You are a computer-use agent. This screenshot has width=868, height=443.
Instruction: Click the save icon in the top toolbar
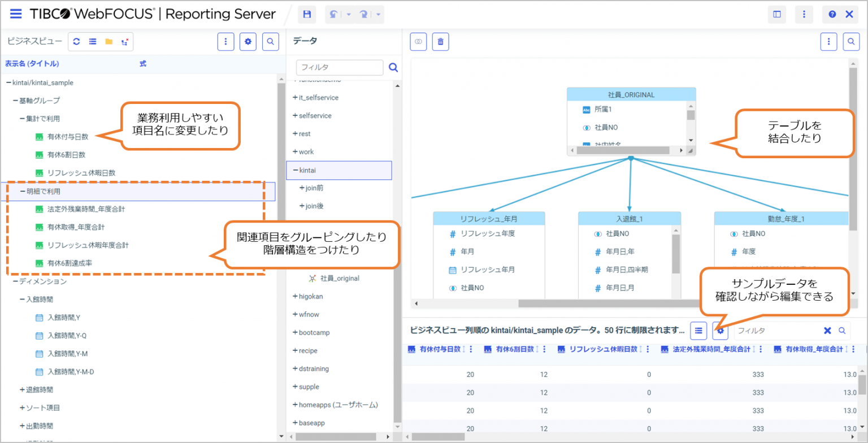point(307,14)
